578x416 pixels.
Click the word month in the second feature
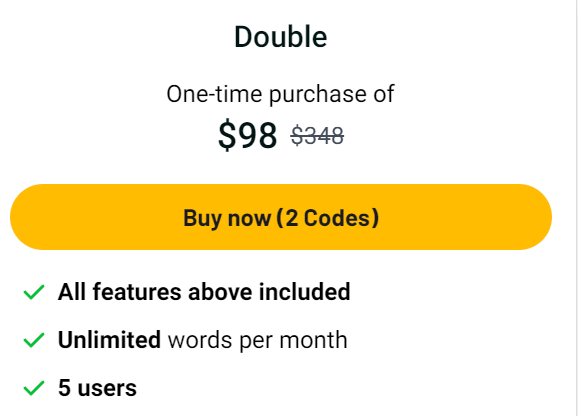point(313,340)
